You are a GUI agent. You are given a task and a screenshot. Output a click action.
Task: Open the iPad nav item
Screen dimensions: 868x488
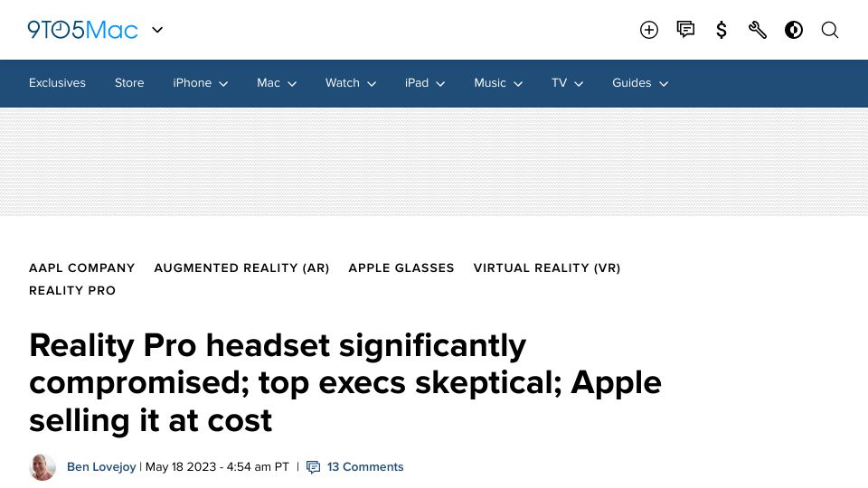416,83
